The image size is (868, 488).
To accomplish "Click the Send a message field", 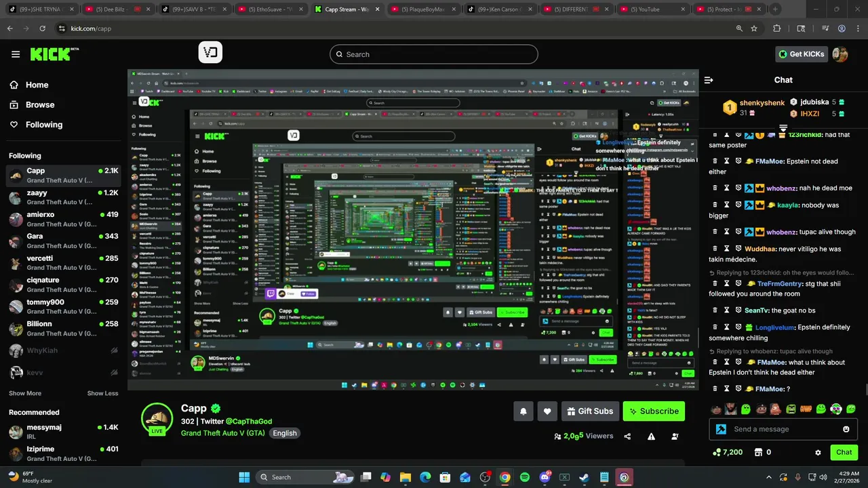I will (783, 429).
